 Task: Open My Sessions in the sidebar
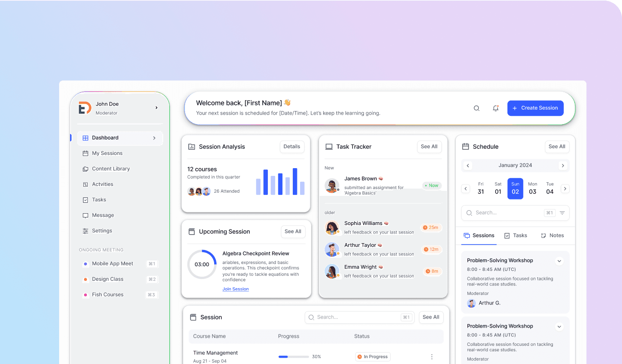pos(107,154)
